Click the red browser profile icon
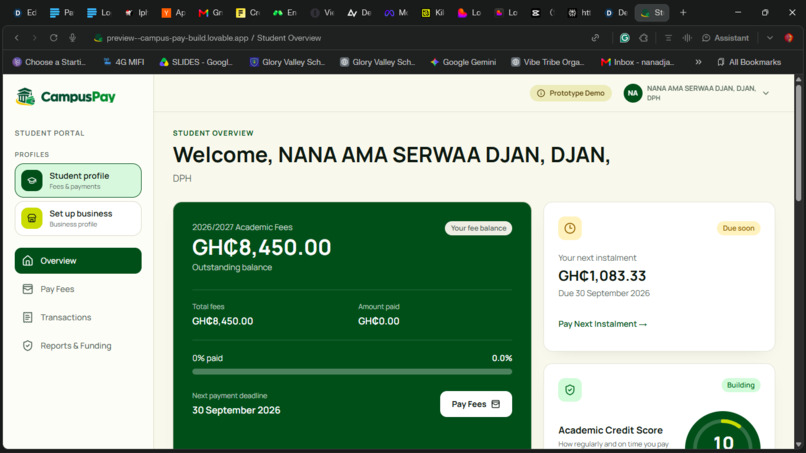806x453 pixels. (789, 38)
